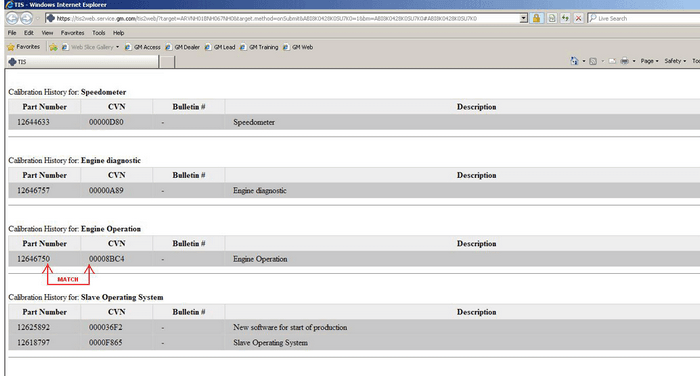Click the read mail icon in command bar
This screenshot has height=376, width=700.
[612, 61]
